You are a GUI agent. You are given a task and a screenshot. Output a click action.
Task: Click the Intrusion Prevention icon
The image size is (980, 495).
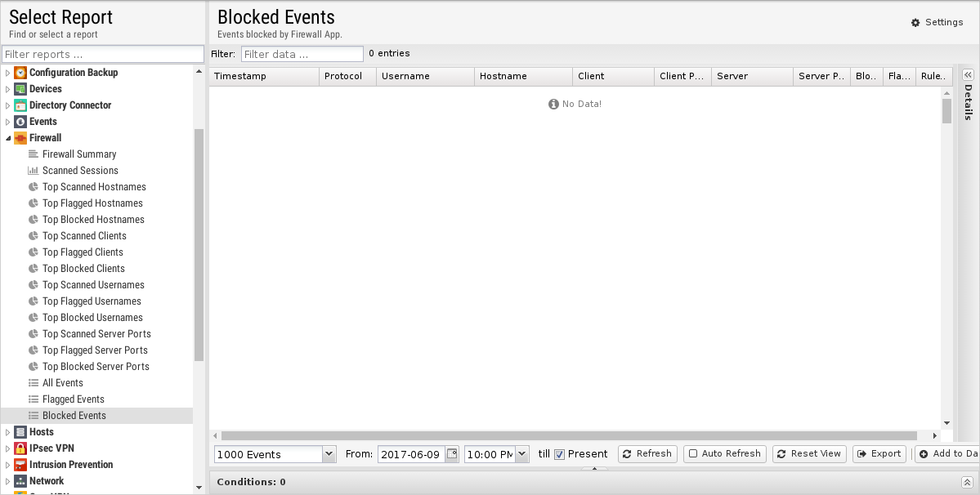pyautogui.click(x=20, y=465)
